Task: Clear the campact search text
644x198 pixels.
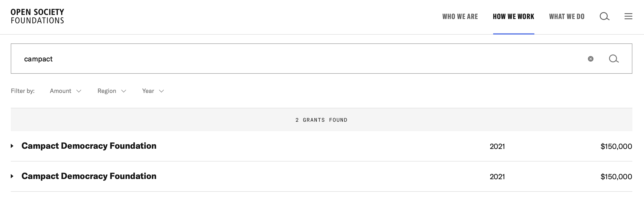Action: coord(590,59)
